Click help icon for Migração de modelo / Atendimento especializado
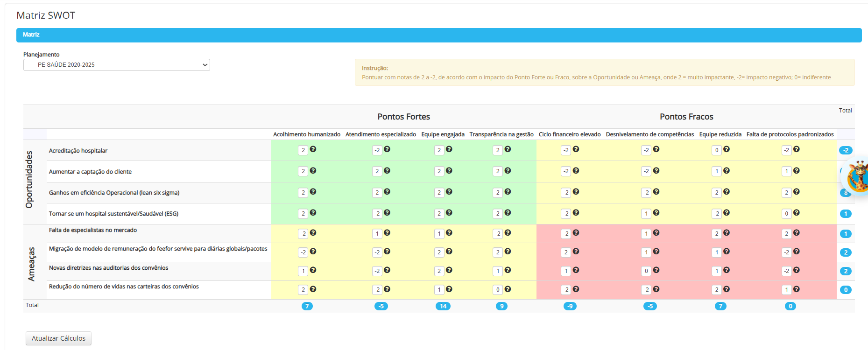 387,252
